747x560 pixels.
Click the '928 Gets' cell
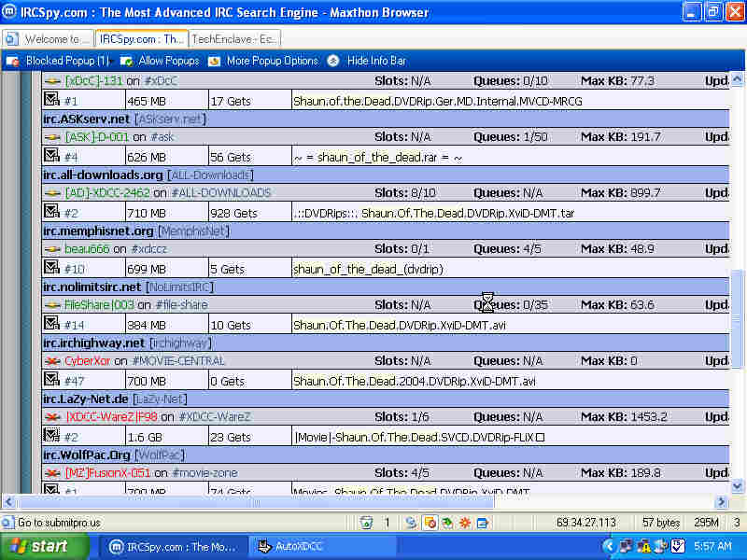coord(249,213)
